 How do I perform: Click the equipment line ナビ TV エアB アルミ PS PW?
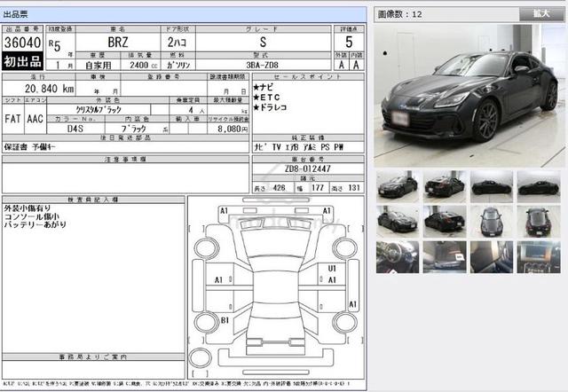coord(298,147)
